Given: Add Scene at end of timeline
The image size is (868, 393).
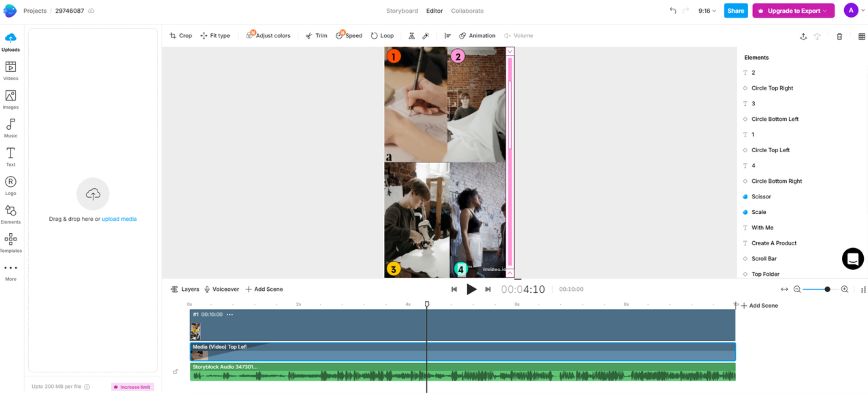Looking at the screenshot, I should (759, 306).
